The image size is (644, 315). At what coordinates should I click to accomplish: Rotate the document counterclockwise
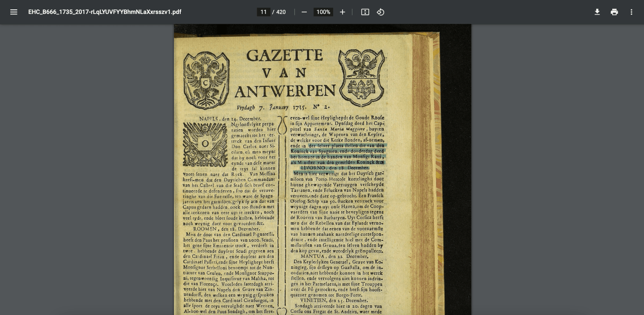point(381,12)
